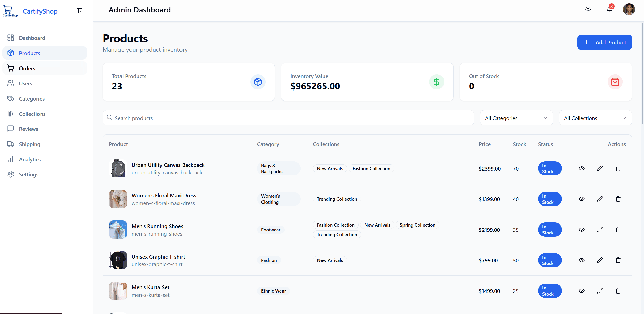Delete the Unisex Graphic T-shirt product
This screenshot has height=314, width=644.
[618, 260]
